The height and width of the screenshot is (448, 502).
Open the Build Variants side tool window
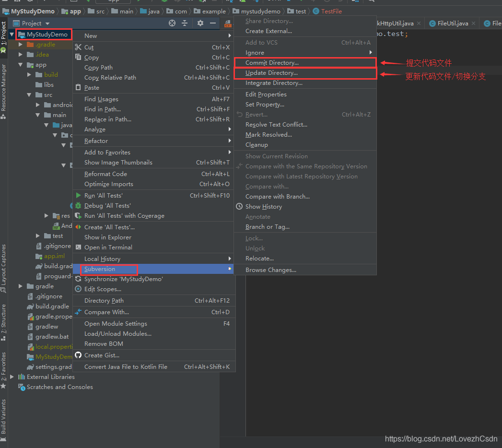(4, 416)
